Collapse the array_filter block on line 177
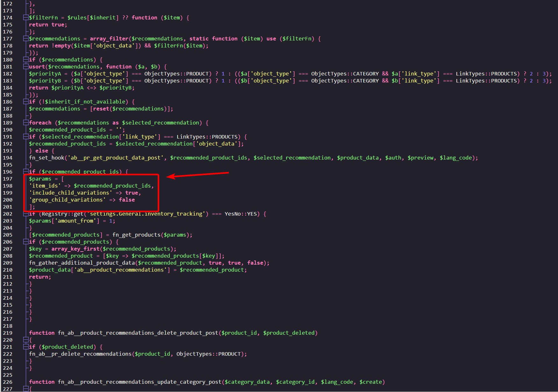 pos(25,39)
